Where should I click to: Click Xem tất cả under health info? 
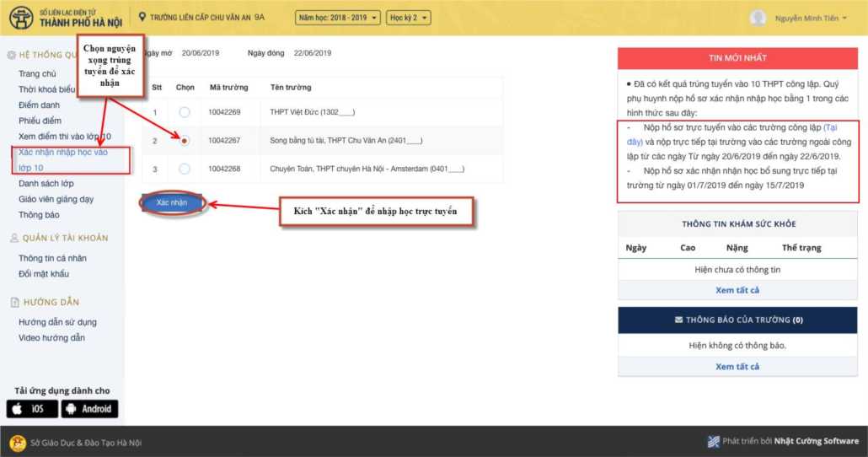tap(737, 290)
